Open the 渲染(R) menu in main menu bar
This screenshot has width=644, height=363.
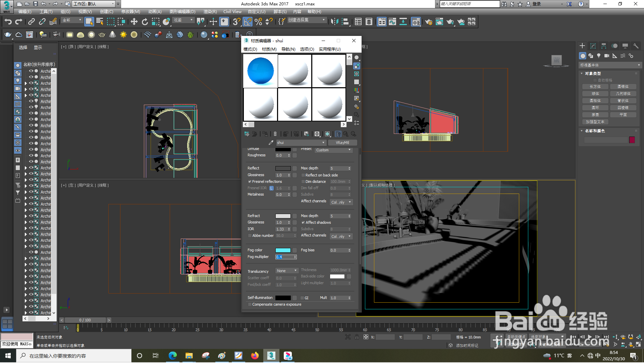pyautogui.click(x=210, y=12)
